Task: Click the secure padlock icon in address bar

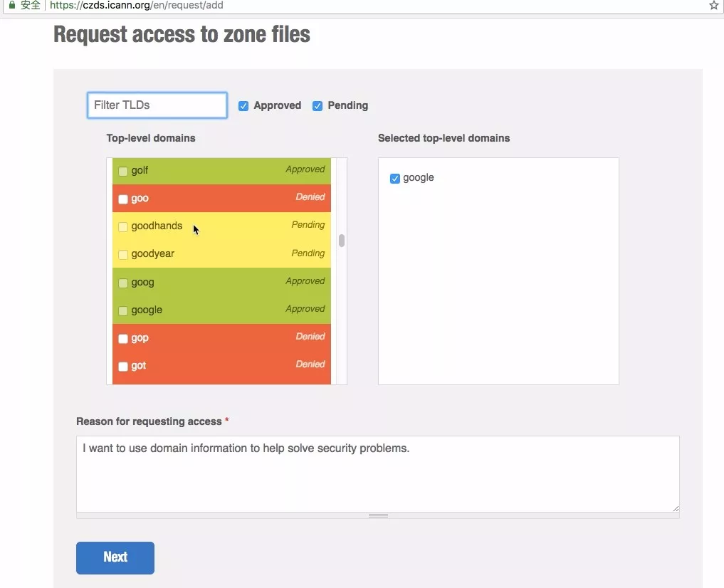Action: pos(11,5)
